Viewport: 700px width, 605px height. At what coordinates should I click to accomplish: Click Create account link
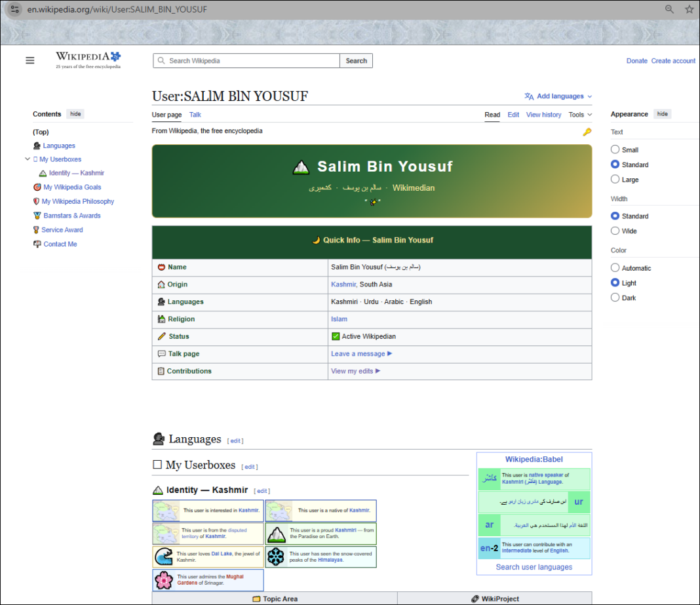[x=673, y=61]
